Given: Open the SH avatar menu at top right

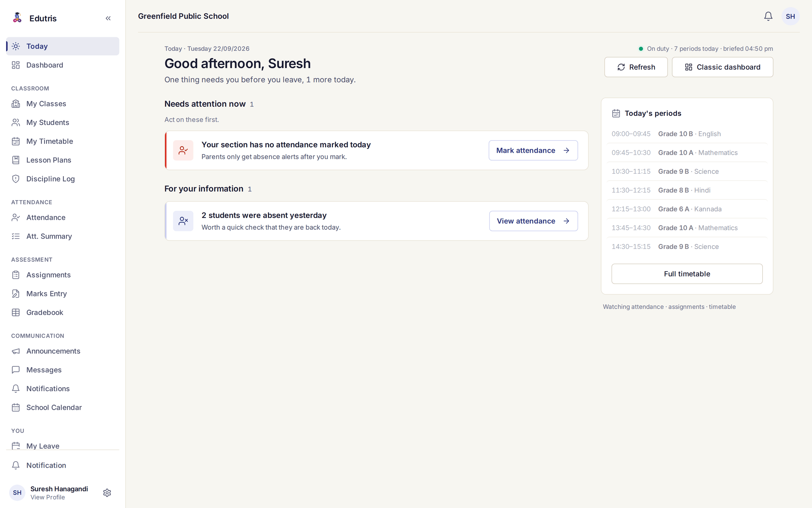Looking at the screenshot, I should (790, 16).
